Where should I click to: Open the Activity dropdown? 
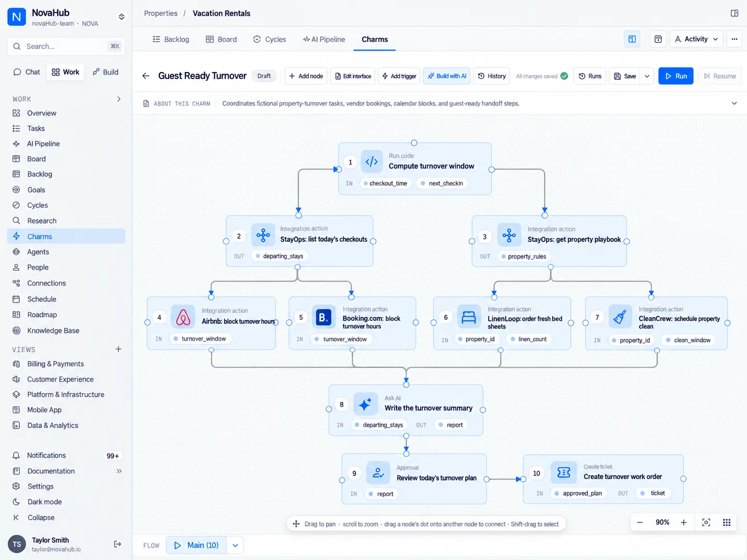(x=696, y=39)
